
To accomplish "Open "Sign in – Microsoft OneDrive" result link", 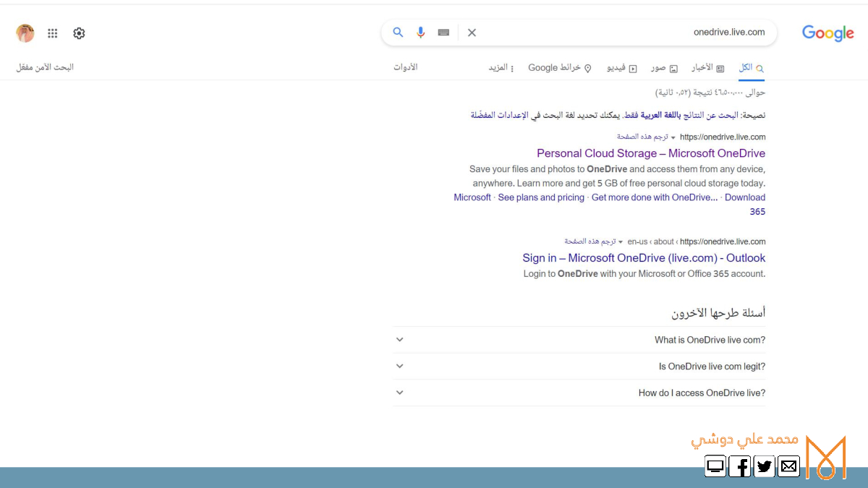I will click(644, 258).
